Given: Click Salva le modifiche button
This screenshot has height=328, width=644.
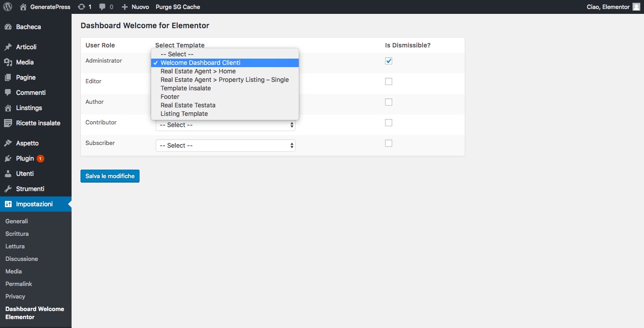Looking at the screenshot, I should (x=110, y=176).
